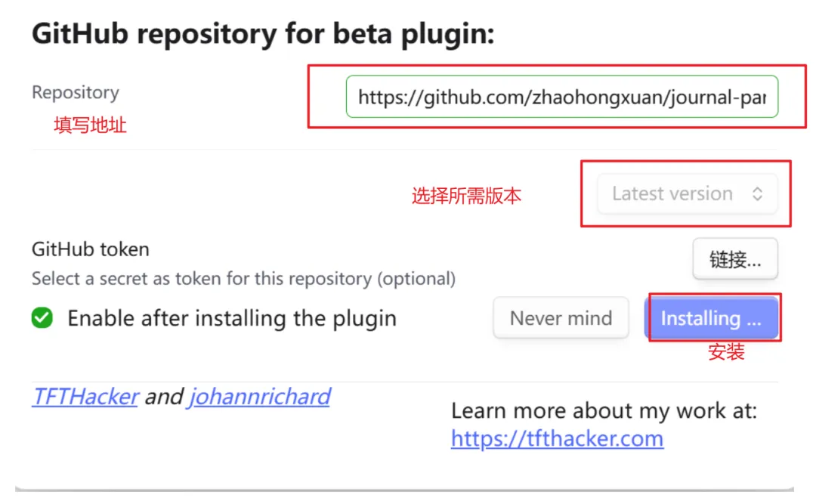
Task: Click the red 安装 annotation below Installing
Action: click(726, 352)
